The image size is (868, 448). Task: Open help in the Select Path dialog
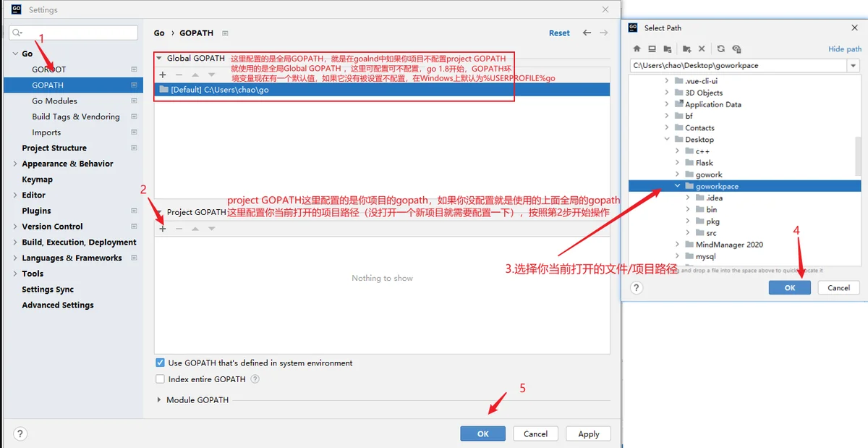637,287
